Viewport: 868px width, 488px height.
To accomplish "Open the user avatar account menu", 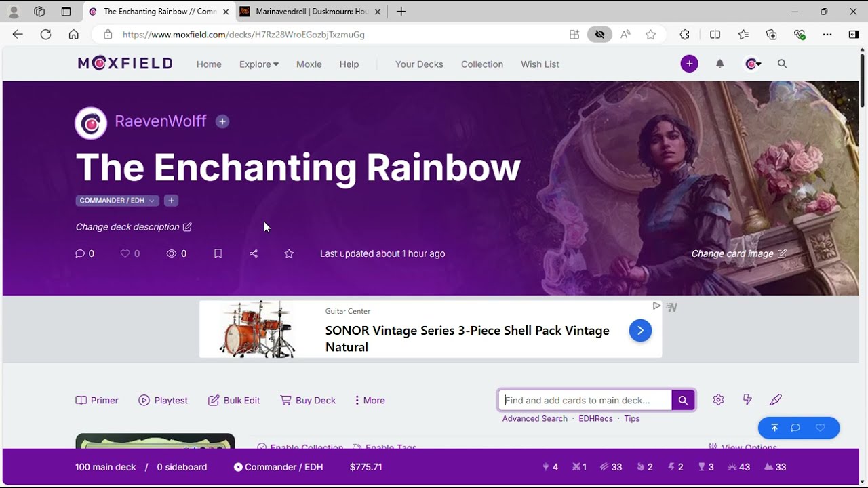I will click(x=752, y=64).
